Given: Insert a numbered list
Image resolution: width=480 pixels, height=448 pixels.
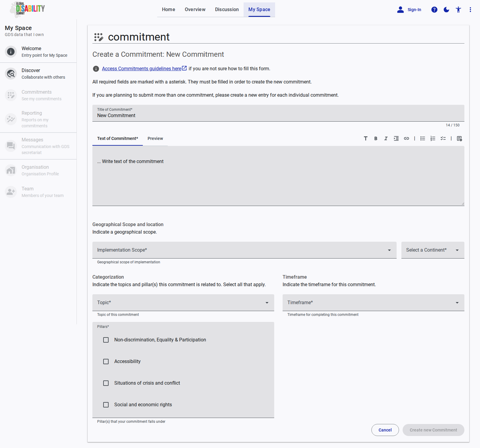Looking at the screenshot, I should (x=433, y=138).
